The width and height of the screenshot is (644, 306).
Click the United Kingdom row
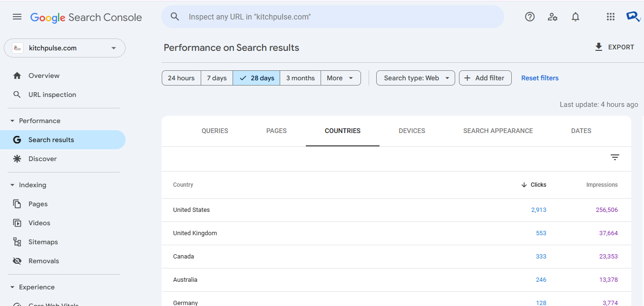[x=396, y=233]
